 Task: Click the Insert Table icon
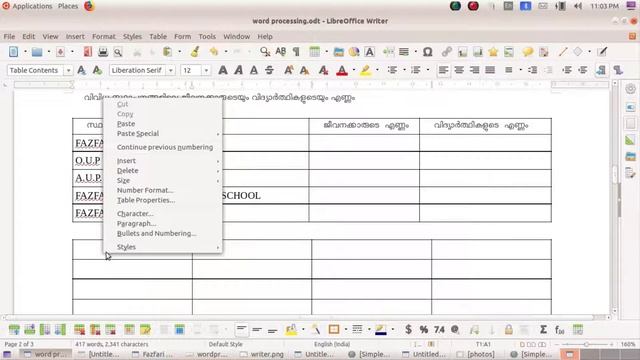click(314, 52)
